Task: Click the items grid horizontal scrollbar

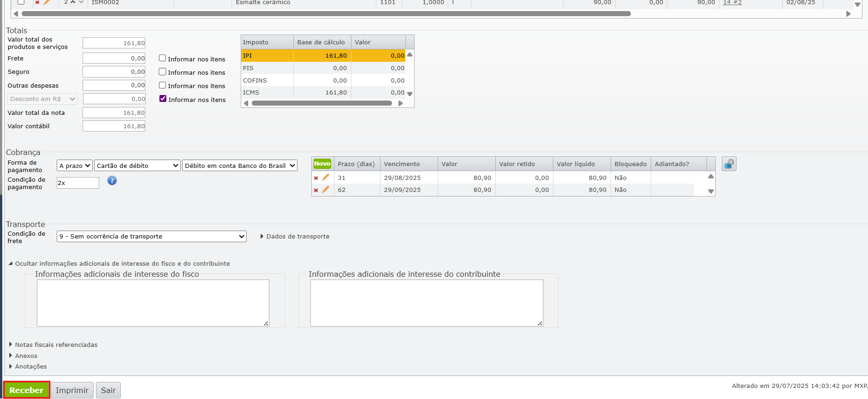Action: [x=326, y=14]
